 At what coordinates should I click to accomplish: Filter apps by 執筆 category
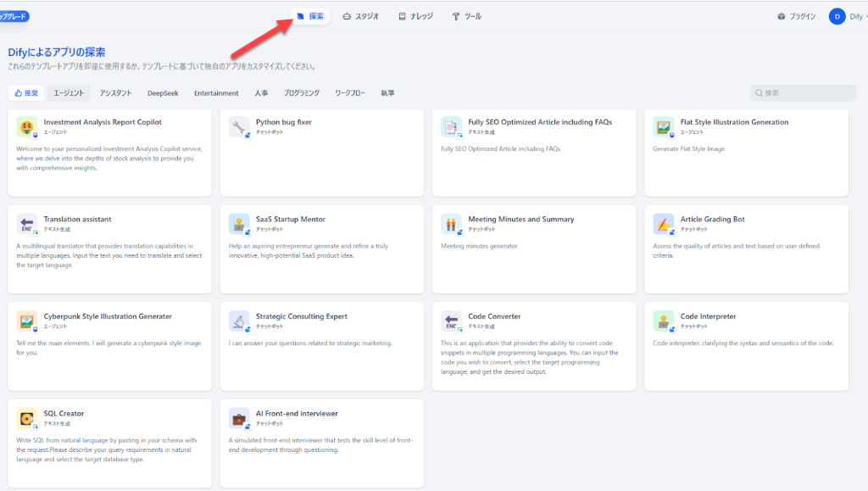coord(387,93)
